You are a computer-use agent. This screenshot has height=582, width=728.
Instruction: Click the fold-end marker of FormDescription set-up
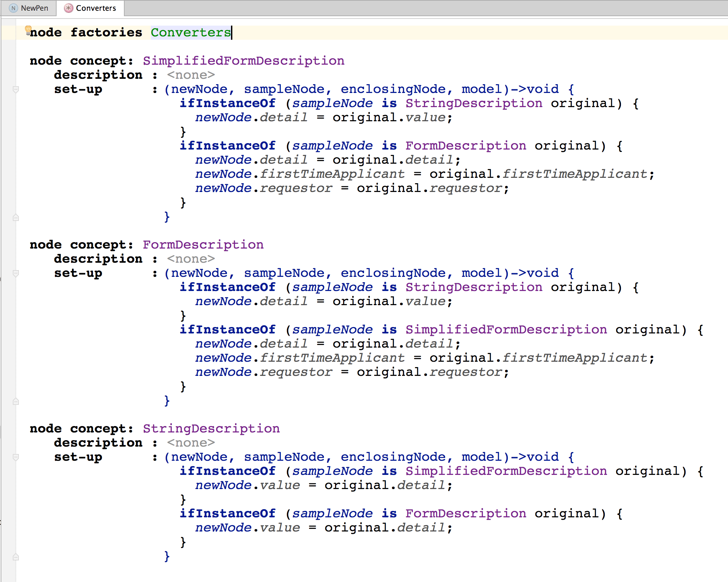pos(15,401)
